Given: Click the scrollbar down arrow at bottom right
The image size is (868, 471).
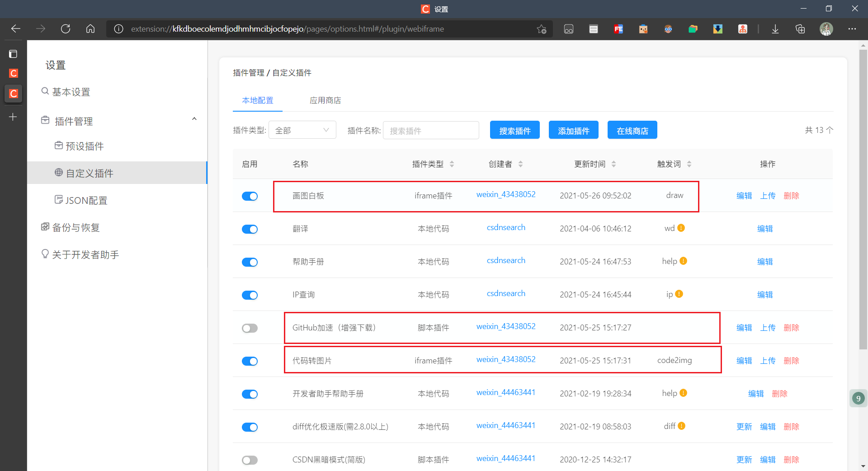Looking at the screenshot, I should [863, 466].
